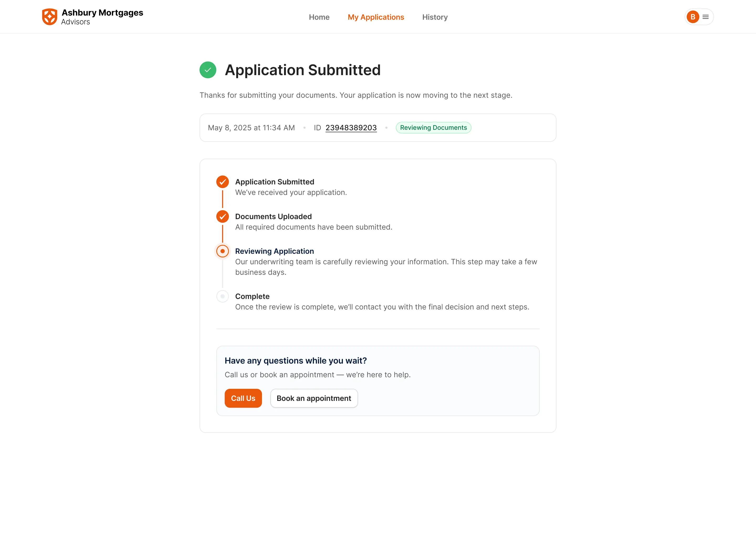The image size is (756, 538).
Task: Open application ID 23948389203 link
Action: point(351,128)
